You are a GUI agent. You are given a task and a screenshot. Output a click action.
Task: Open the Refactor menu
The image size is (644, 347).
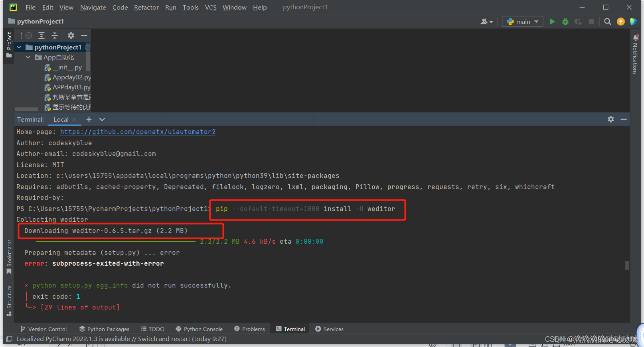(x=146, y=7)
